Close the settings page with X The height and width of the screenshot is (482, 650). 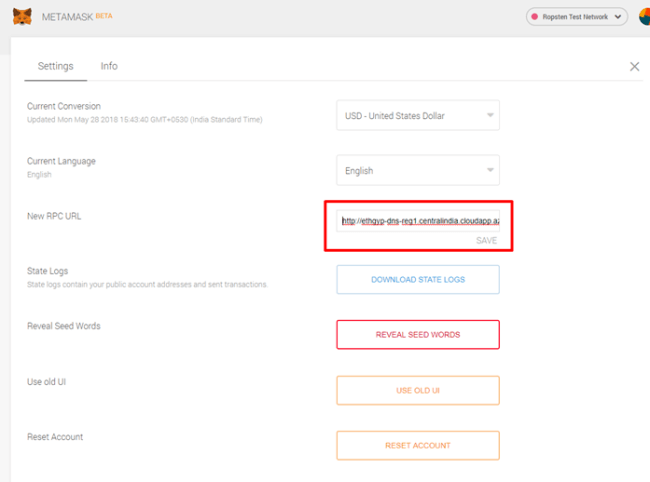[x=634, y=66]
